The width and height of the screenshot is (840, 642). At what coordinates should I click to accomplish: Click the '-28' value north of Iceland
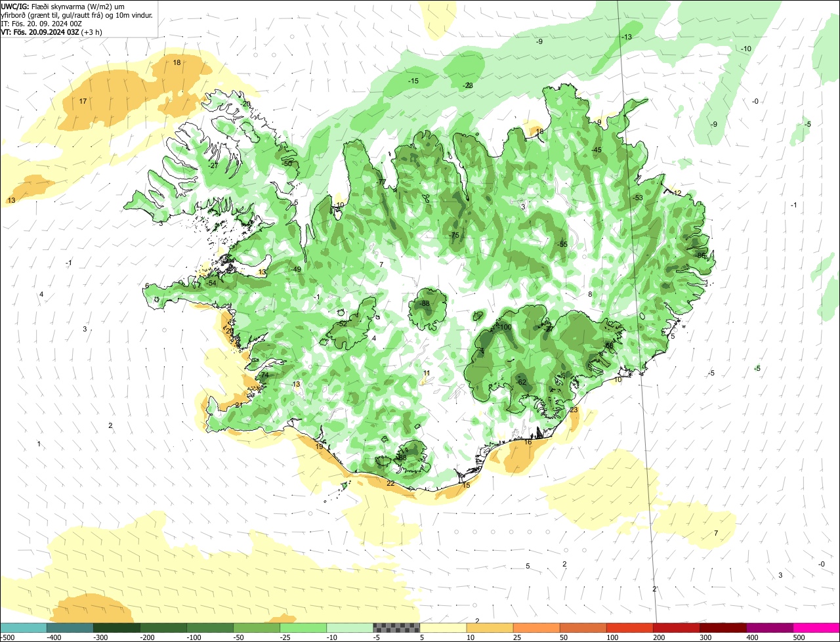468,85
